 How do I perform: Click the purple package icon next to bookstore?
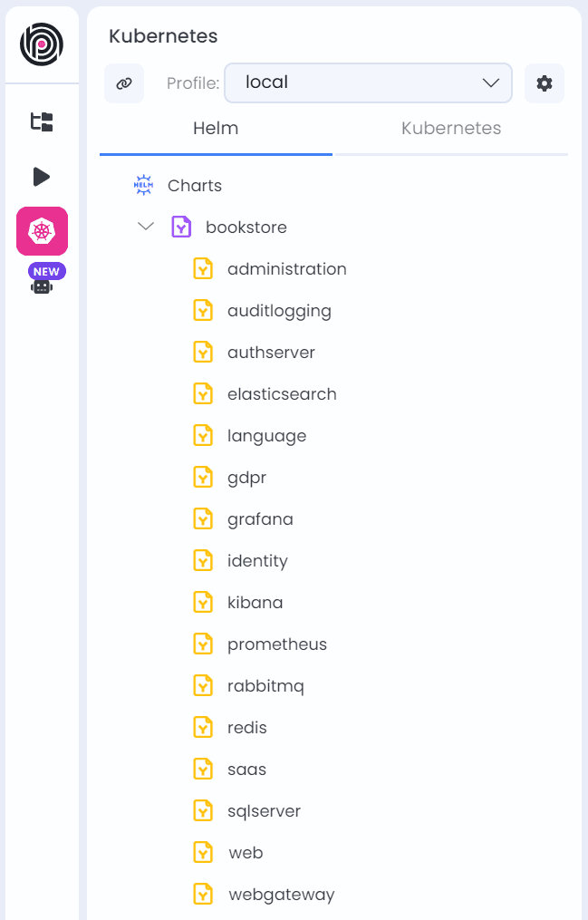pyautogui.click(x=181, y=227)
